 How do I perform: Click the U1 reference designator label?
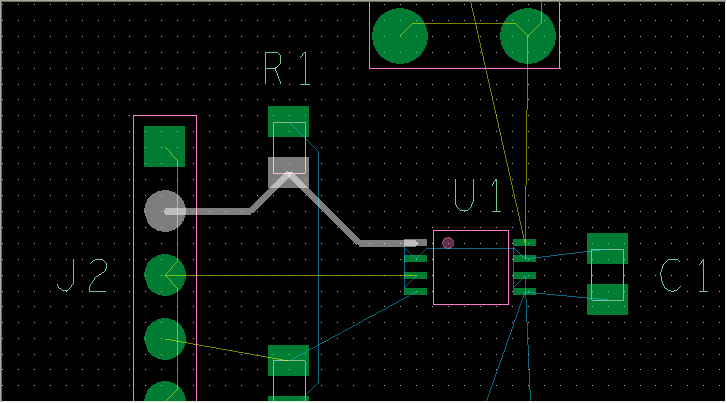click(x=477, y=197)
